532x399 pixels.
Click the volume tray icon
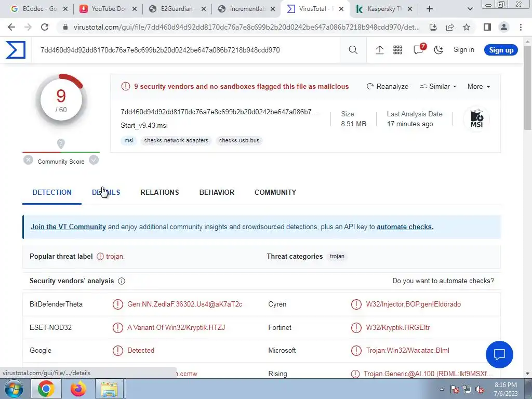pyautogui.click(x=480, y=390)
